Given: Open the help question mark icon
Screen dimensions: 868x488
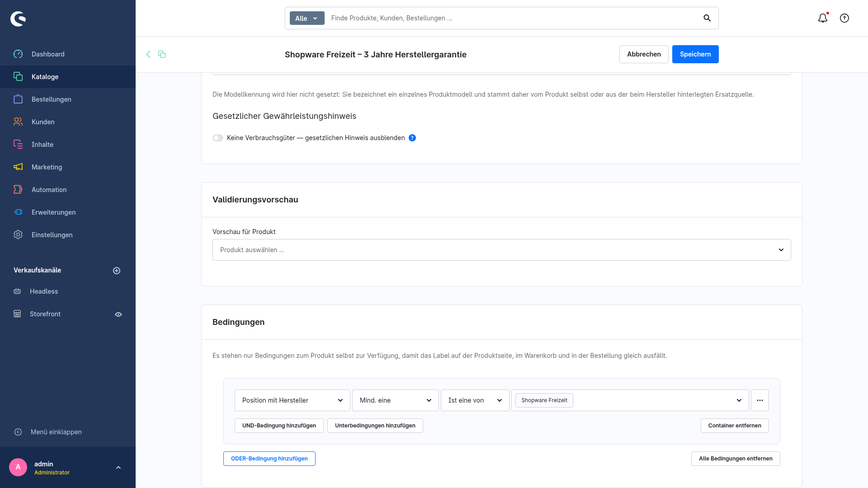Looking at the screenshot, I should pyautogui.click(x=844, y=18).
